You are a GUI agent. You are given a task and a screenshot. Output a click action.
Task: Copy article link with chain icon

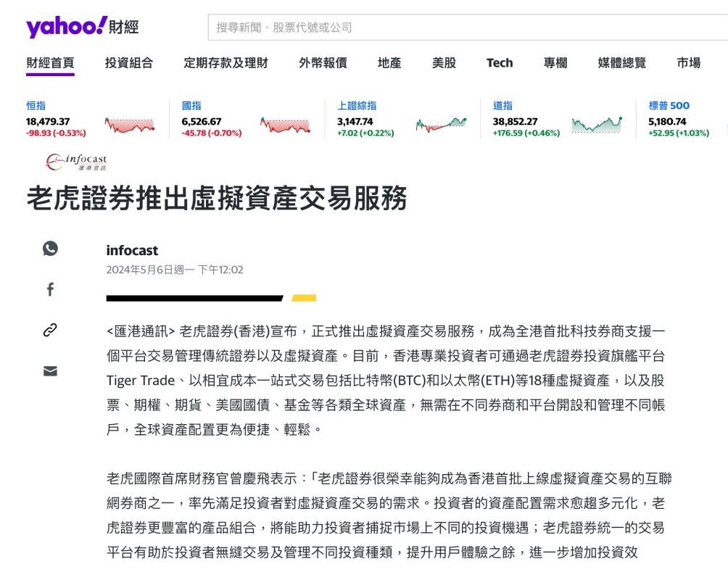coord(50,331)
